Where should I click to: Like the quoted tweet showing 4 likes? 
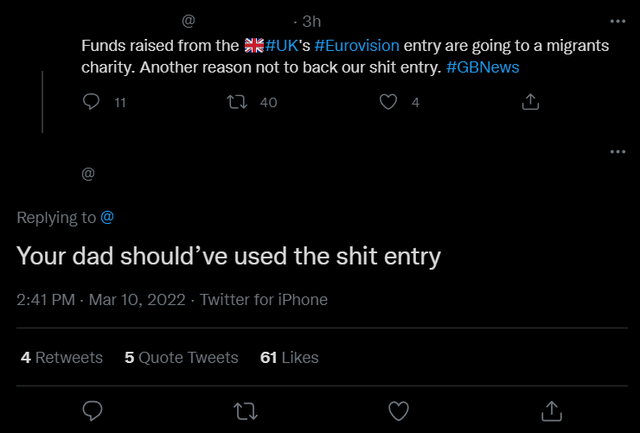pyautogui.click(x=388, y=102)
